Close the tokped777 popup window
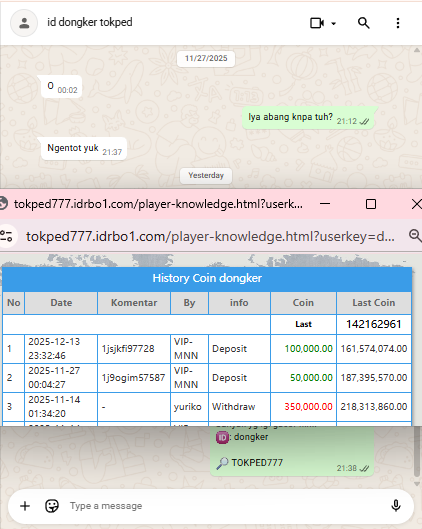Viewport: 422px width, 529px height. (x=417, y=204)
